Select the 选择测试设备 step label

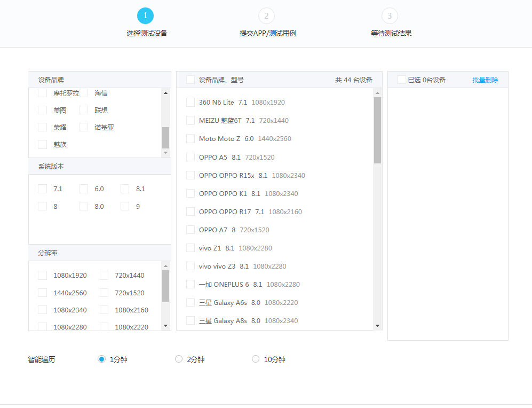coord(147,33)
